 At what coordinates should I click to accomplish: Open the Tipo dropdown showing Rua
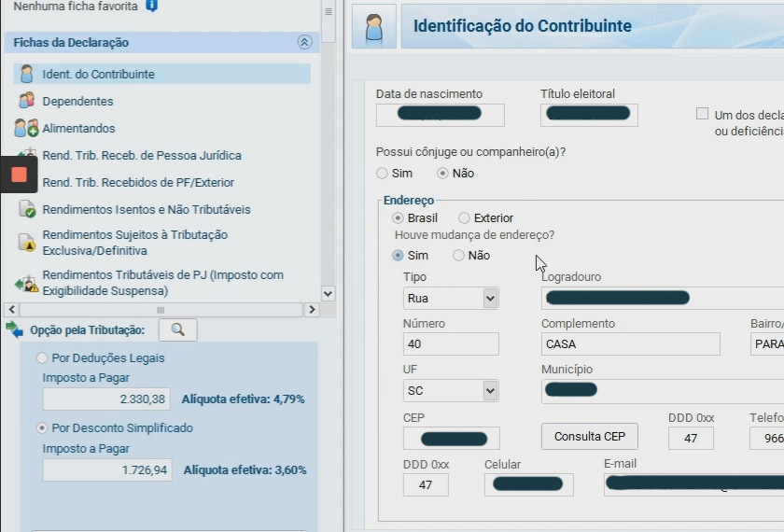click(x=490, y=299)
